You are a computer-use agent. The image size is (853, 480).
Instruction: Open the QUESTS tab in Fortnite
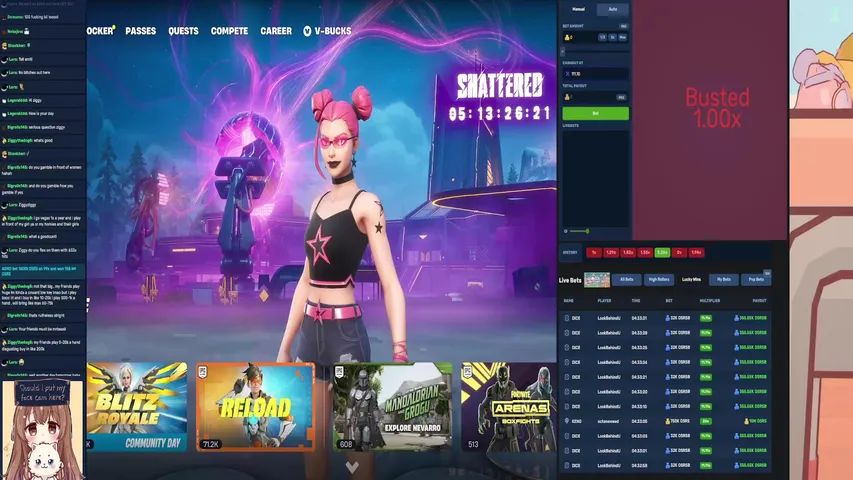[183, 31]
